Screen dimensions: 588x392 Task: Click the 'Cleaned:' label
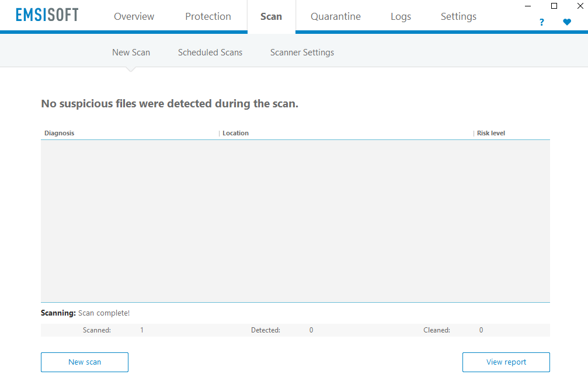437,330
